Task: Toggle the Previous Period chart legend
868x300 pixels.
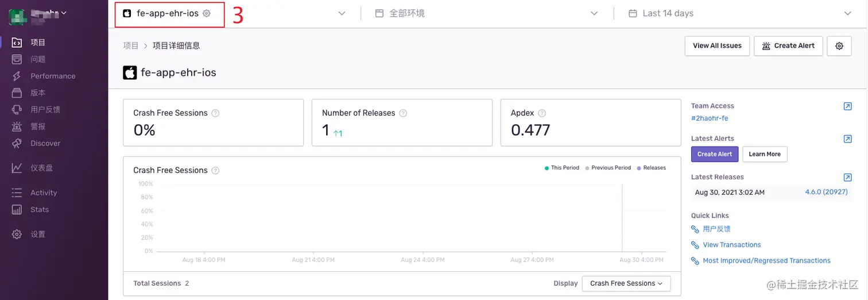Action: pyautogui.click(x=608, y=168)
